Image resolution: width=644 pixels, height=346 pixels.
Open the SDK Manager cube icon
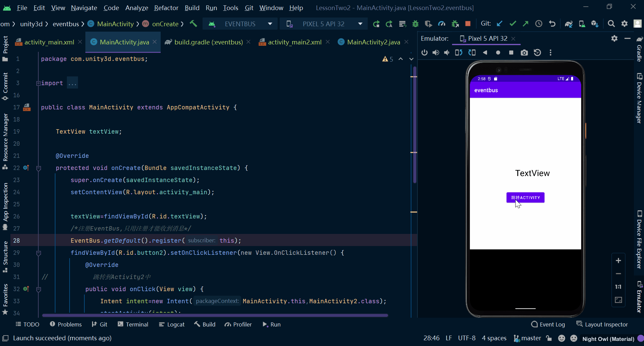595,24
